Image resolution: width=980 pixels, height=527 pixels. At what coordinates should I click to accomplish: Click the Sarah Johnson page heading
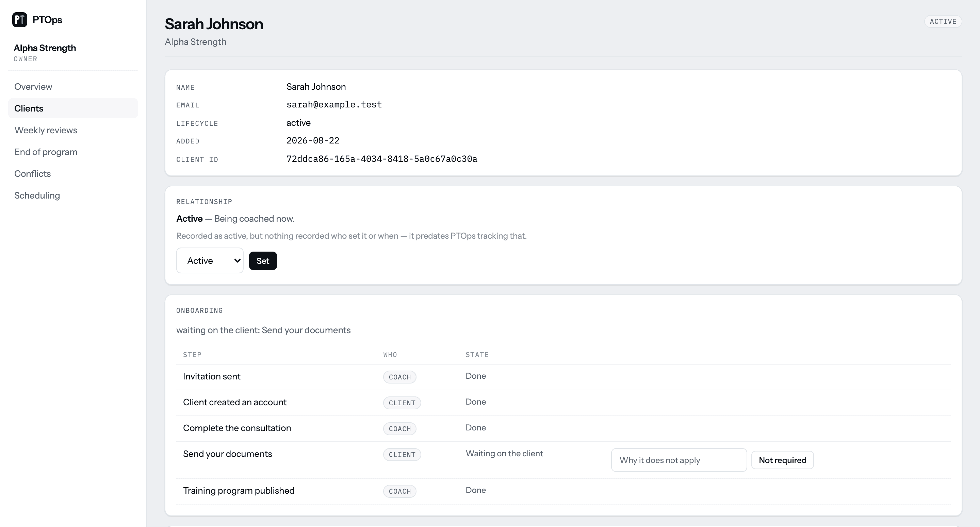pyautogui.click(x=214, y=24)
